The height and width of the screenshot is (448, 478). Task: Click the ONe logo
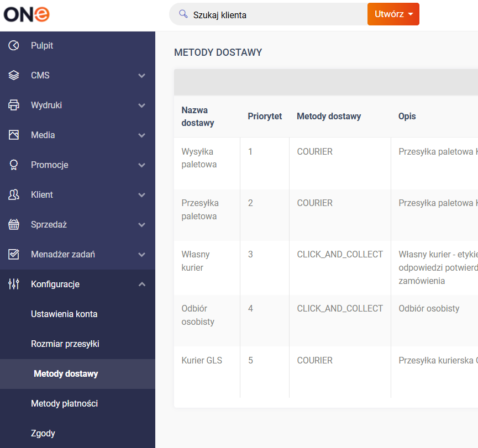coord(27,14)
